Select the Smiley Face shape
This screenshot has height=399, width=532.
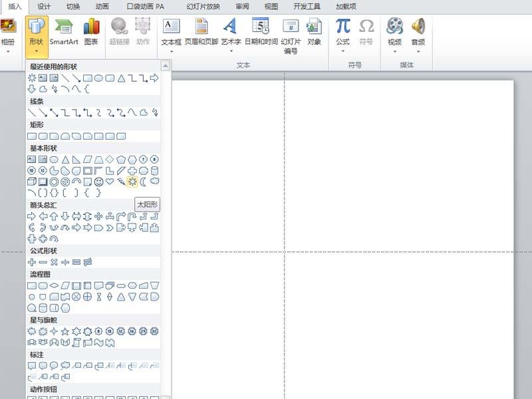[x=98, y=182]
